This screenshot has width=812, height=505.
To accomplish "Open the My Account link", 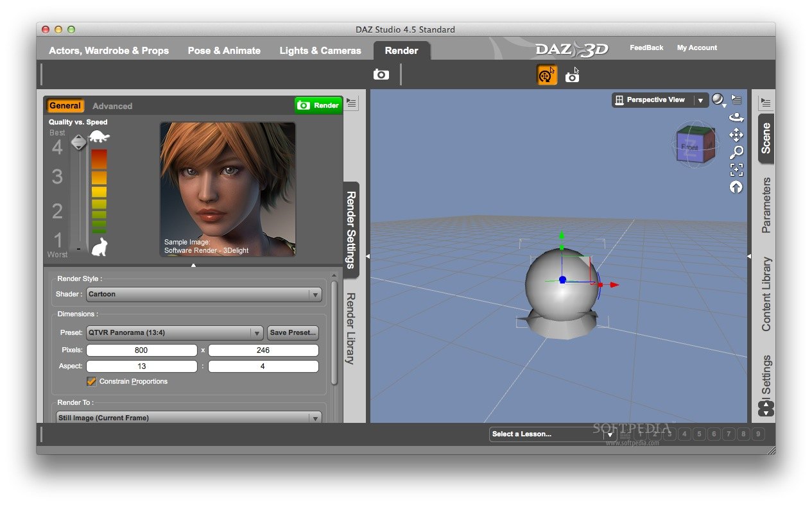I will (x=697, y=47).
